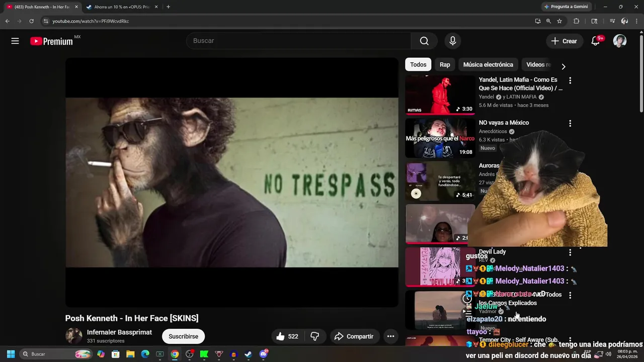Image resolution: width=644 pixels, height=362 pixels.
Task: Click the search magnifier button
Action: pos(425,41)
